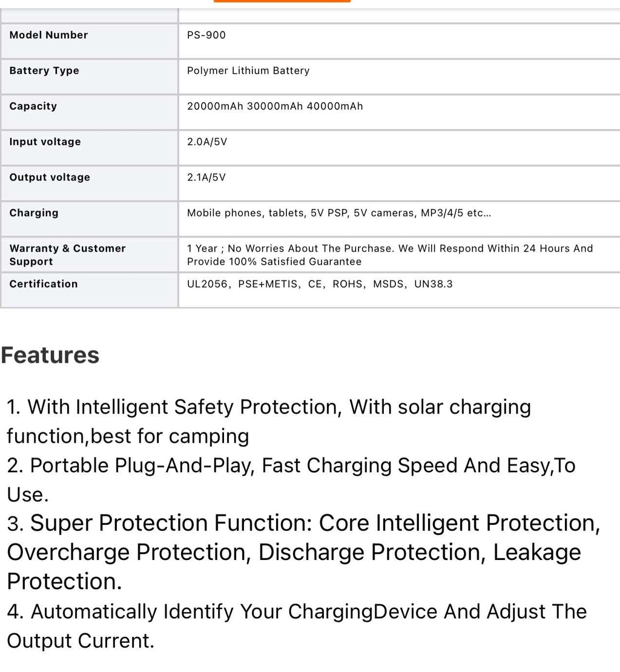The width and height of the screenshot is (620, 672).
Task: Click the Input voltage label
Action: pyautogui.click(x=45, y=142)
